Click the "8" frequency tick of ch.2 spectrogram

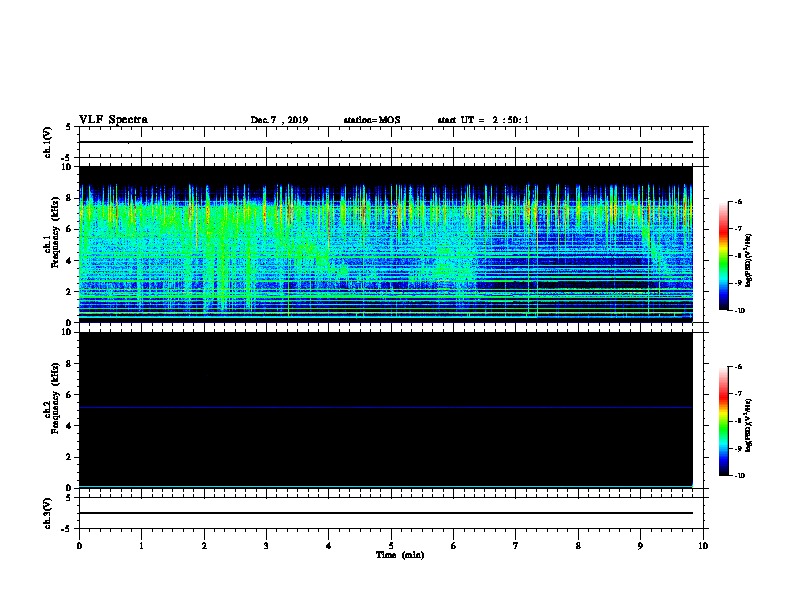point(69,364)
